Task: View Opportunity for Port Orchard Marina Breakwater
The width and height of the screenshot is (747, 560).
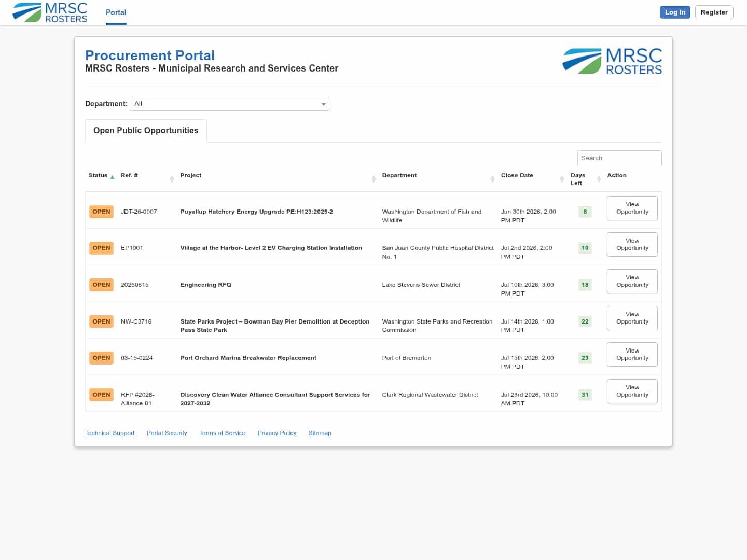Action: [632, 354]
